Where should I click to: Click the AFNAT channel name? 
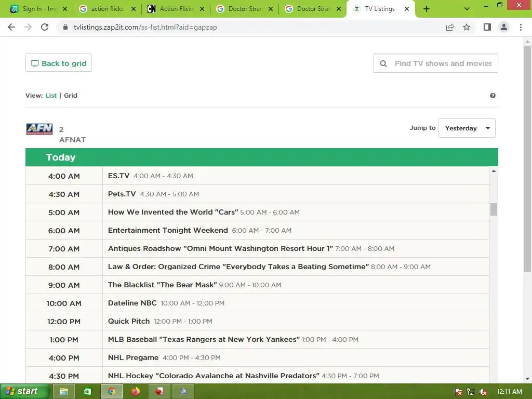pyautogui.click(x=72, y=140)
